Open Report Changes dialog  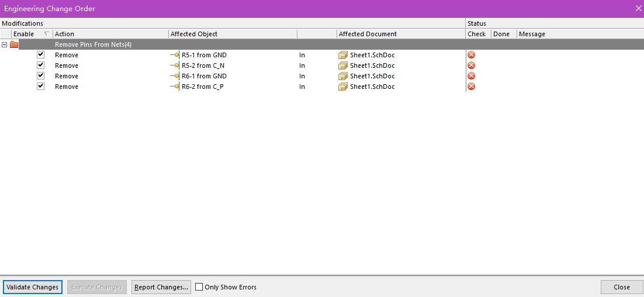point(161,286)
